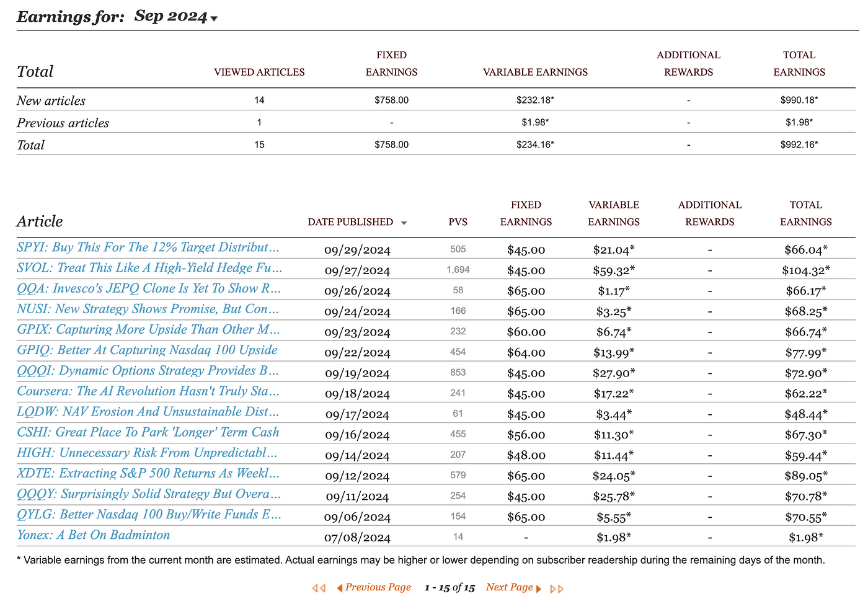The width and height of the screenshot is (868, 609).
Task: Select the $48.00 fixed earnings cell
Action: pyautogui.click(x=526, y=455)
